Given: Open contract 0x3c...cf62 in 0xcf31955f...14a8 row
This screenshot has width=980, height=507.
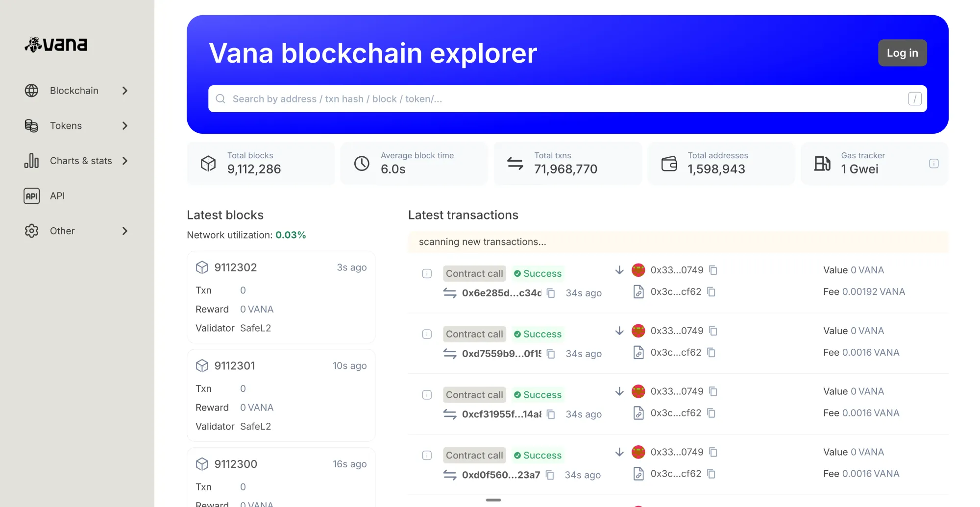Looking at the screenshot, I should coord(676,413).
